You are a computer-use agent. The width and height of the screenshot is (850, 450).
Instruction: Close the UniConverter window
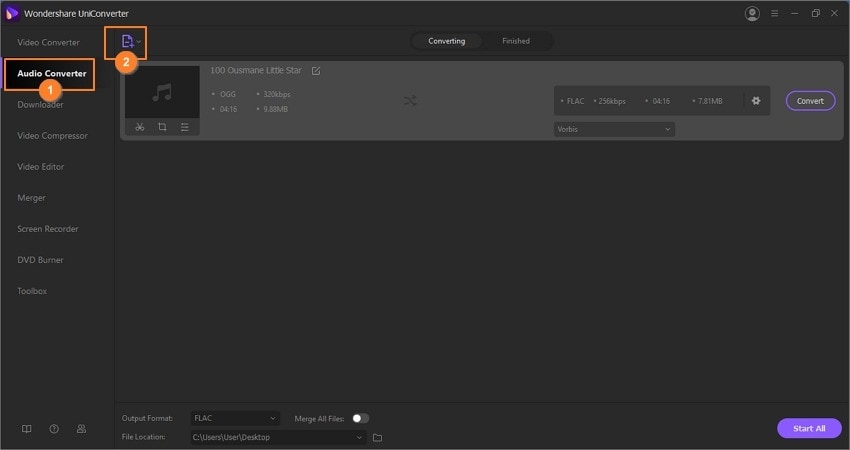(835, 14)
